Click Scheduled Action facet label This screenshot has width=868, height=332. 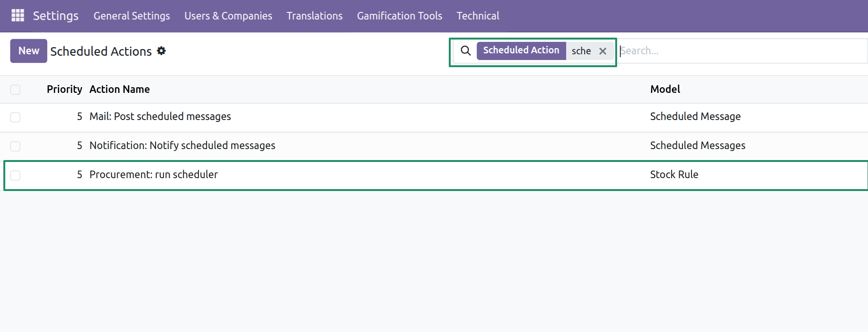point(521,50)
